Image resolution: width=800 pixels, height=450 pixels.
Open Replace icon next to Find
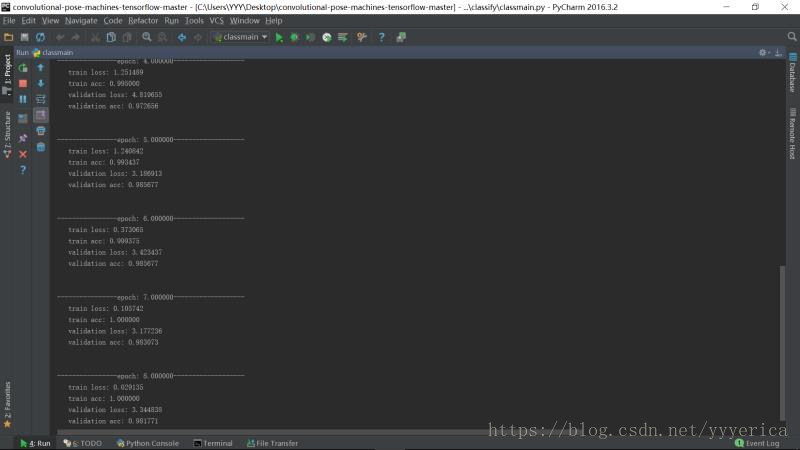click(x=162, y=37)
